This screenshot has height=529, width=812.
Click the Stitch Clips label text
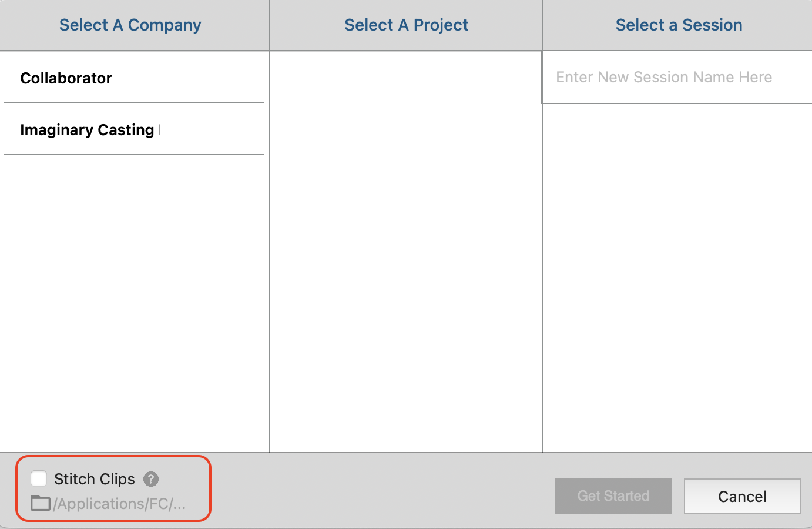95,479
